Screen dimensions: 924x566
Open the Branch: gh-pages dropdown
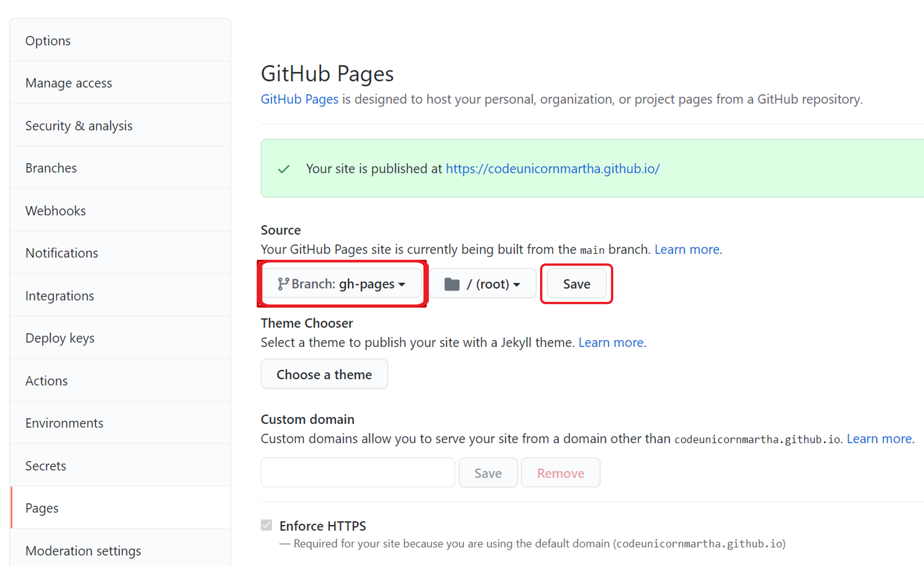click(342, 284)
